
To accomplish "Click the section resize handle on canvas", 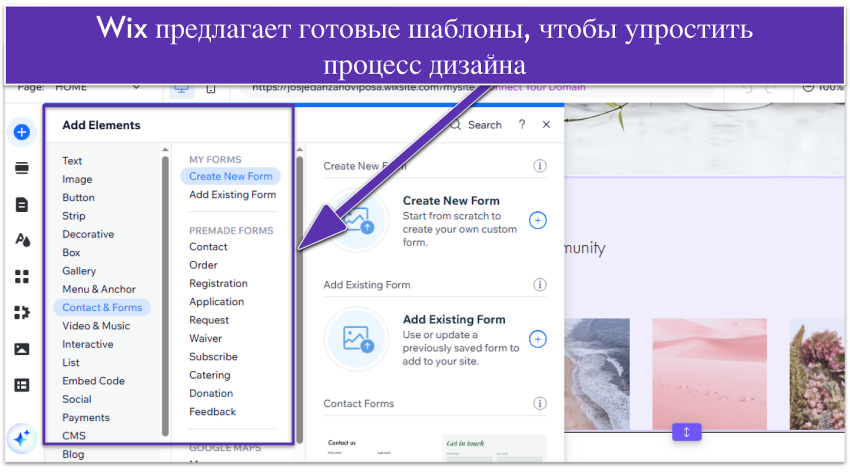I will (x=686, y=432).
